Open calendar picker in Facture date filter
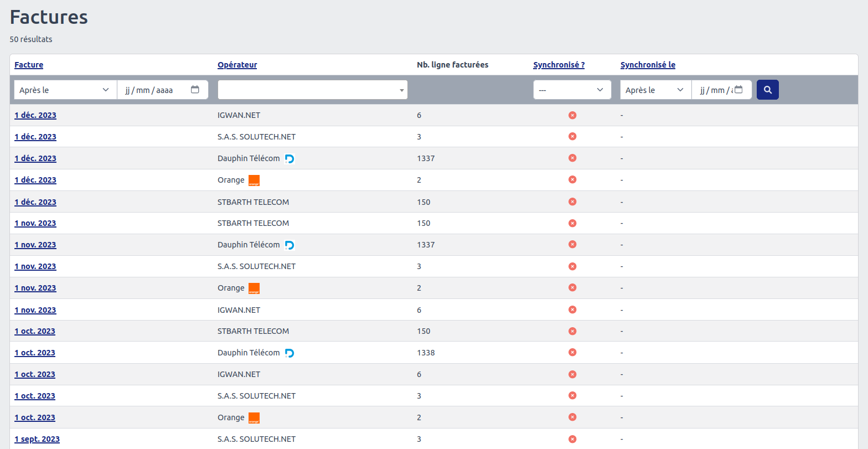The width and height of the screenshot is (868, 449). pos(195,90)
